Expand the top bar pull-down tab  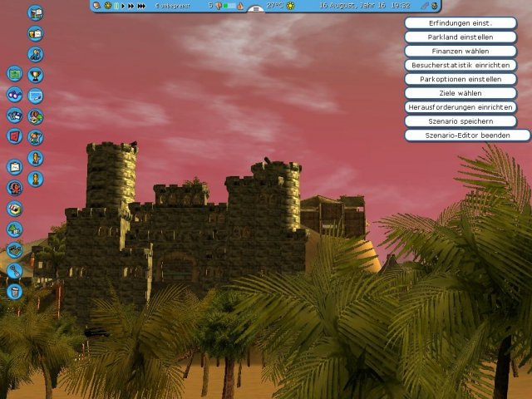click(x=256, y=9)
